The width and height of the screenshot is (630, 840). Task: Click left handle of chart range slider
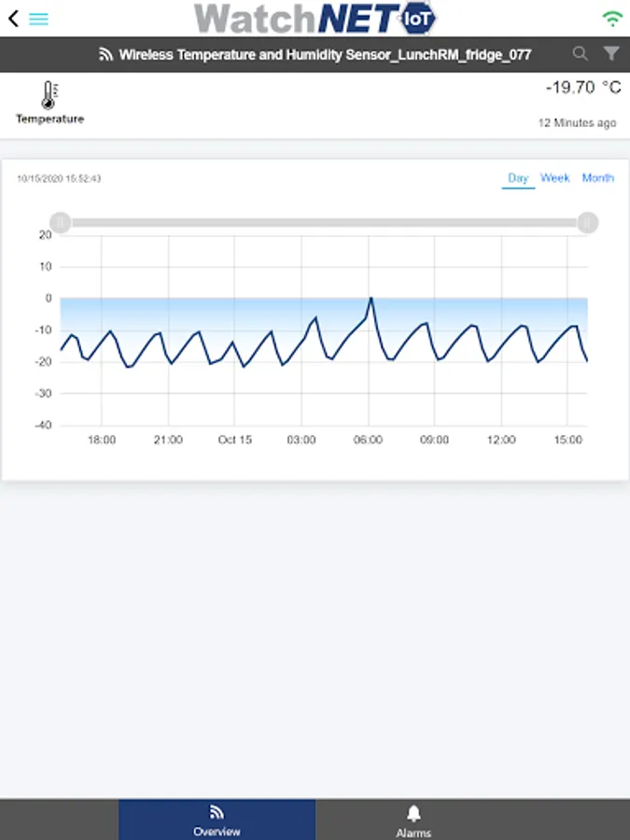tap(61, 222)
